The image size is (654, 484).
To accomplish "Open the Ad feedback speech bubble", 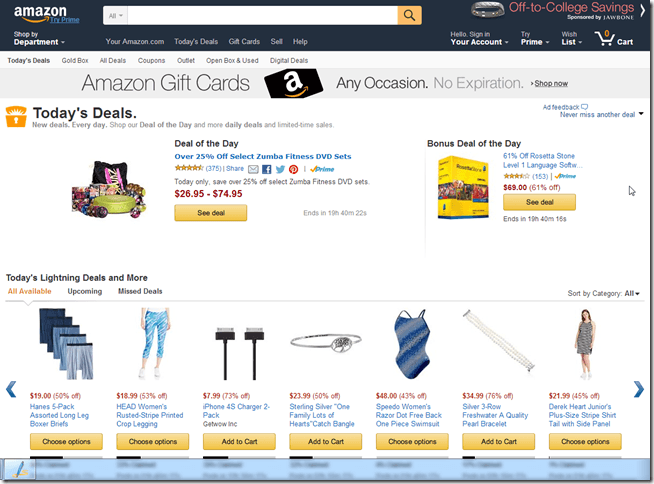I will 585,107.
